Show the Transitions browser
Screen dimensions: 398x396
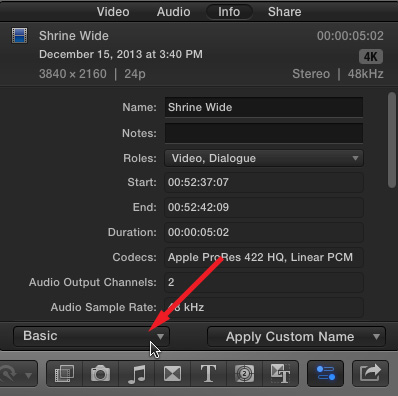[172, 373]
